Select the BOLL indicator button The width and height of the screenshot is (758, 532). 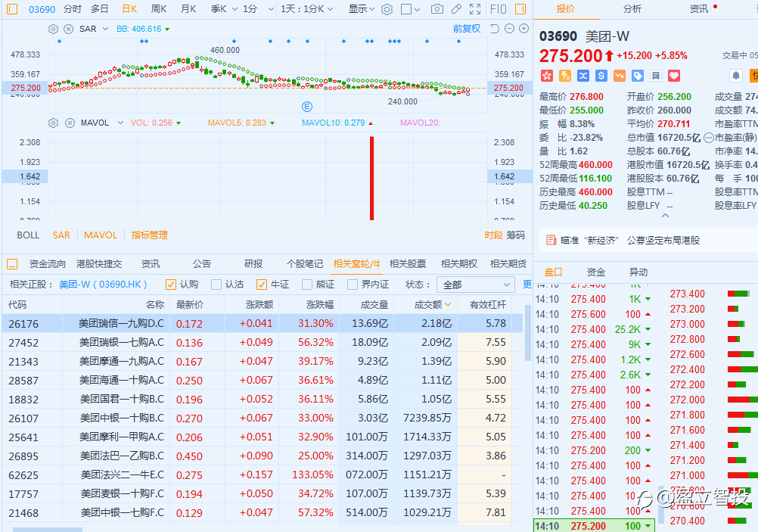pyautogui.click(x=28, y=235)
